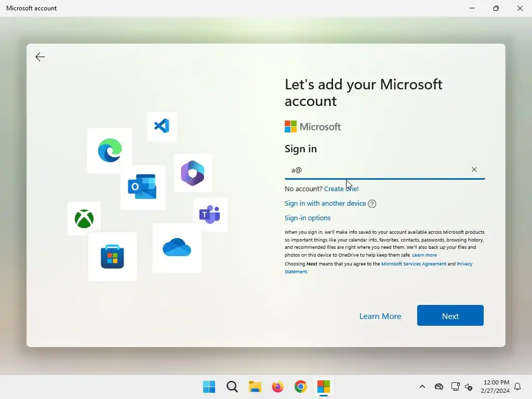Close the Microsoft account window

tap(520, 8)
